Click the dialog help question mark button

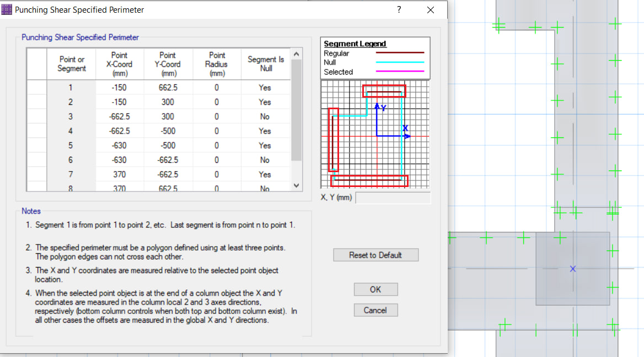click(399, 9)
